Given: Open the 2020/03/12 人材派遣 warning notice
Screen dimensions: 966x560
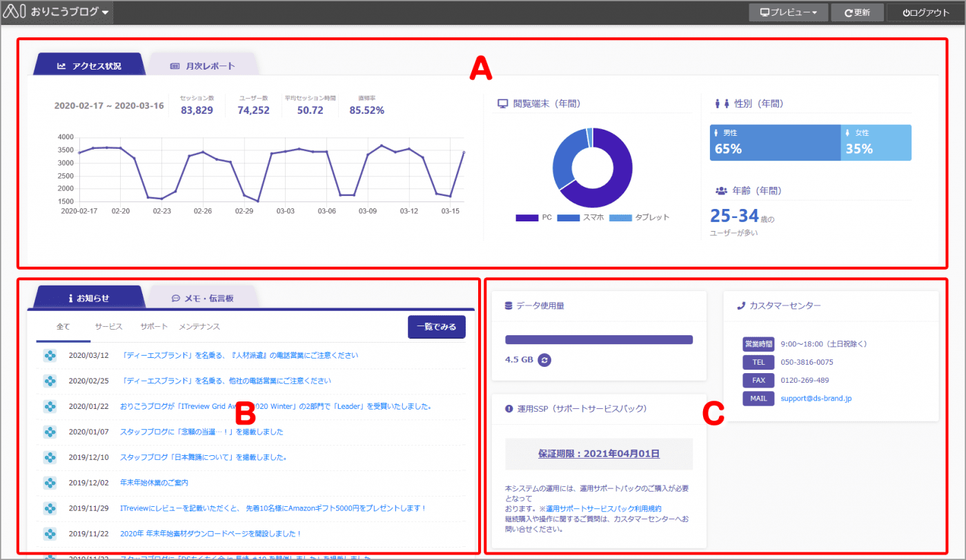Looking at the screenshot, I should pyautogui.click(x=239, y=355).
